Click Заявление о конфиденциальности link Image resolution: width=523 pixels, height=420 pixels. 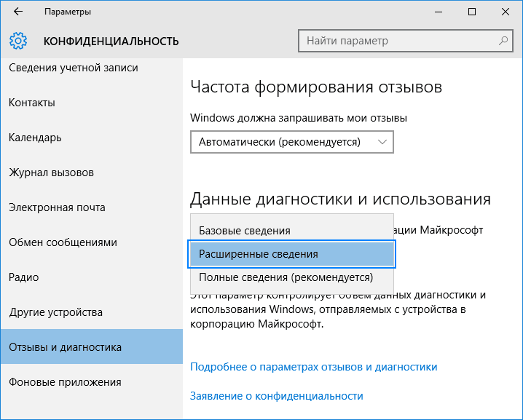pos(276,396)
